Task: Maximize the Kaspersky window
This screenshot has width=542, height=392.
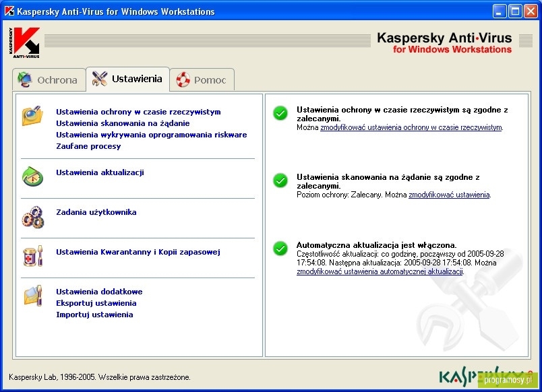Action: [514, 11]
